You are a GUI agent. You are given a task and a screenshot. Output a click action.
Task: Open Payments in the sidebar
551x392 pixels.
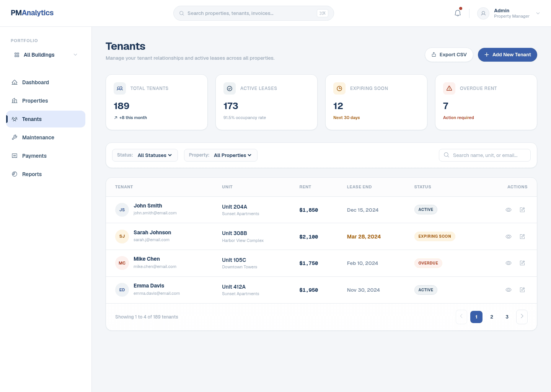pos(46,156)
